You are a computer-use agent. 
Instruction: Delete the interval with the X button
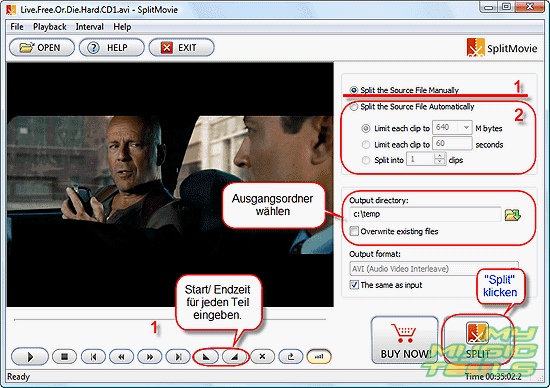point(262,357)
